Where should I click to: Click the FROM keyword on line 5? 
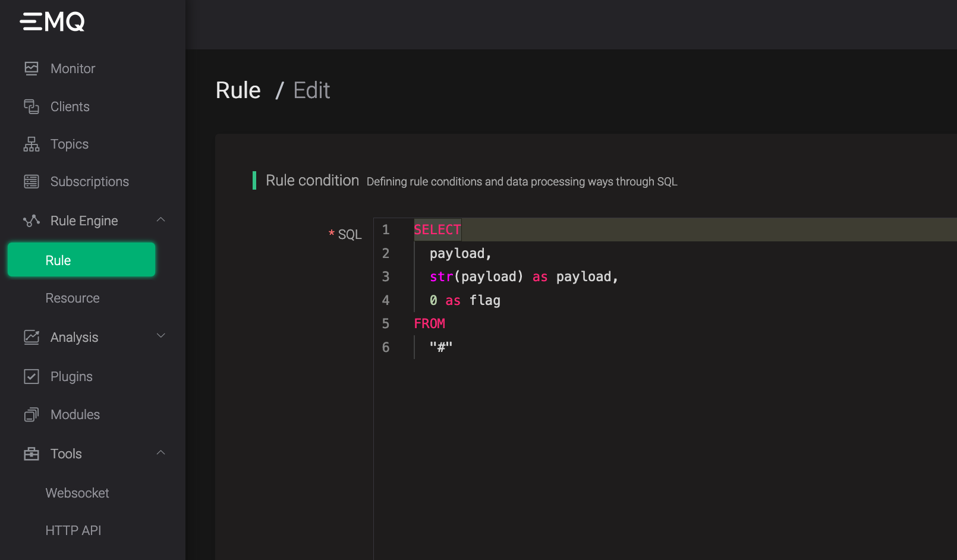pyautogui.click(x=429, y=323)
